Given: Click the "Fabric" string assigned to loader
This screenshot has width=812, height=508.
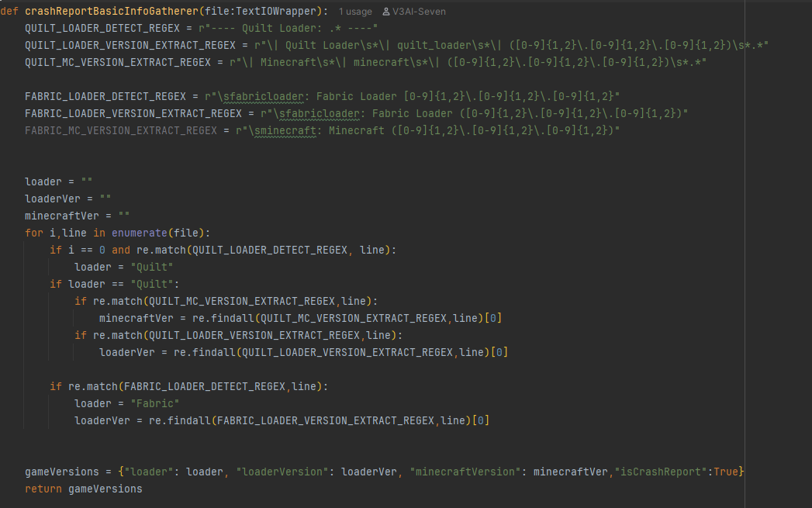Looking at the screenshot, I should (x=155, y=403).
